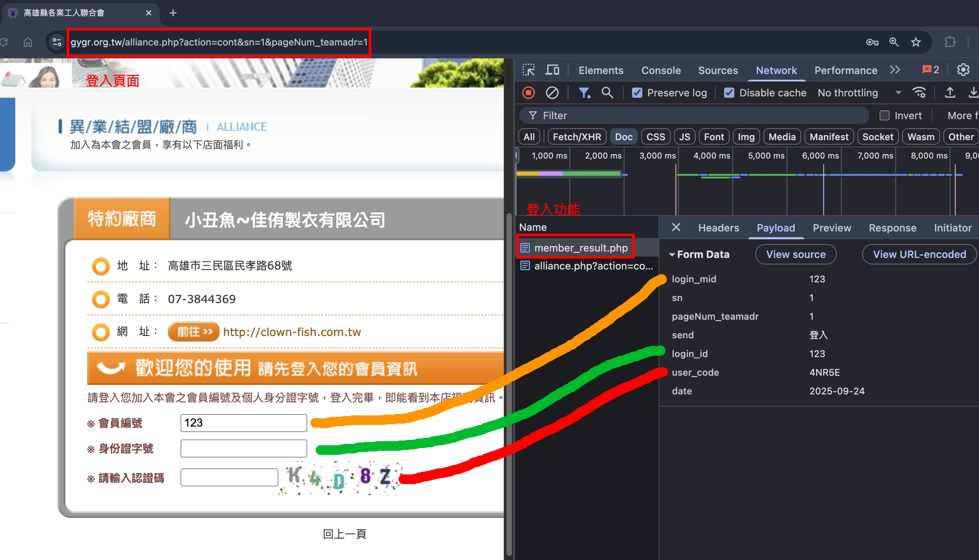Screen dimensions: 979x560
Task: Filter requests by Socket
Action: pyautogui.click(x=878, y=137)
